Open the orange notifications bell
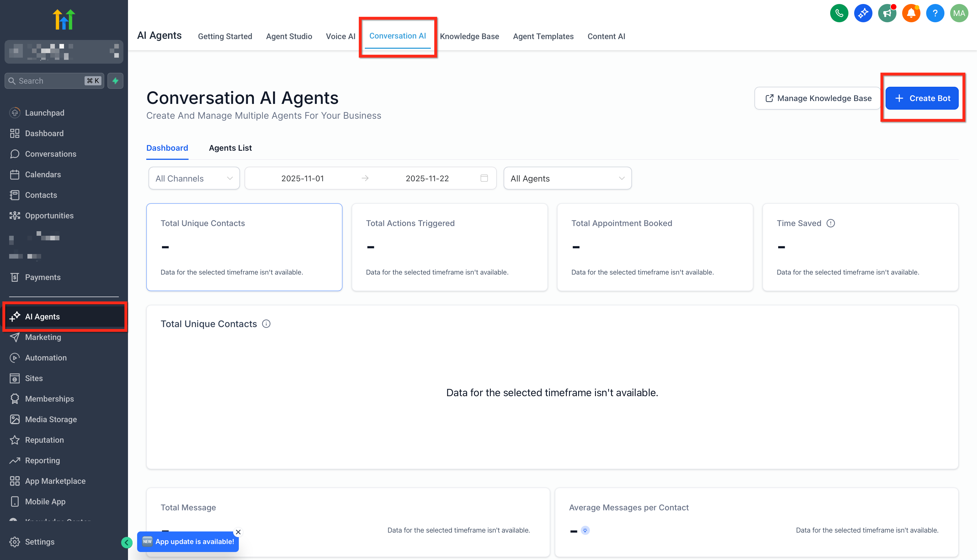 [911, 13]
